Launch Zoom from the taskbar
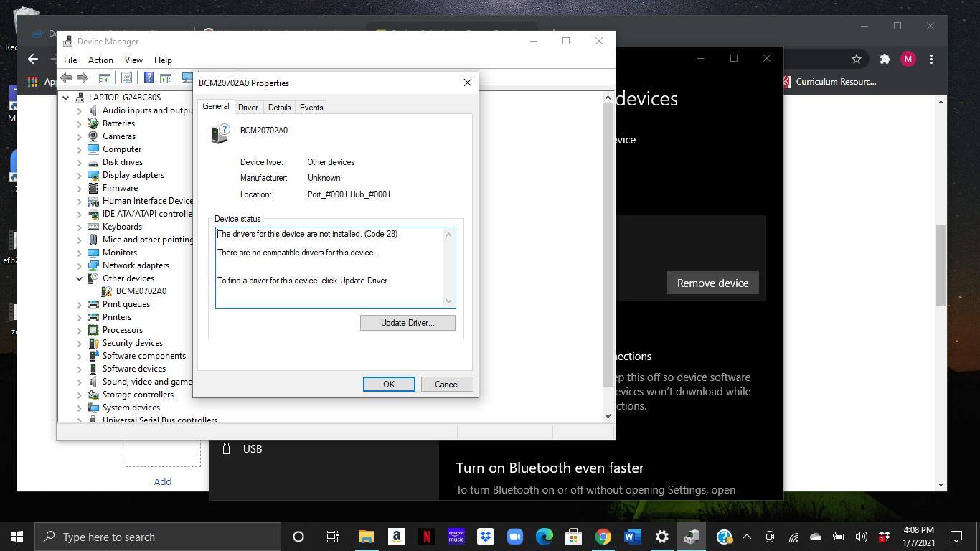Screen dimensions: 980x551 pyautogui.click(x=514, y=537)
